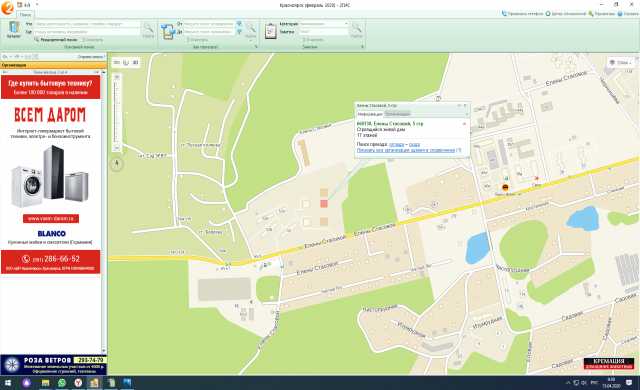Click the compass north button on the map
The height and width of the screenshot is (390, 640).
point(117,164)
